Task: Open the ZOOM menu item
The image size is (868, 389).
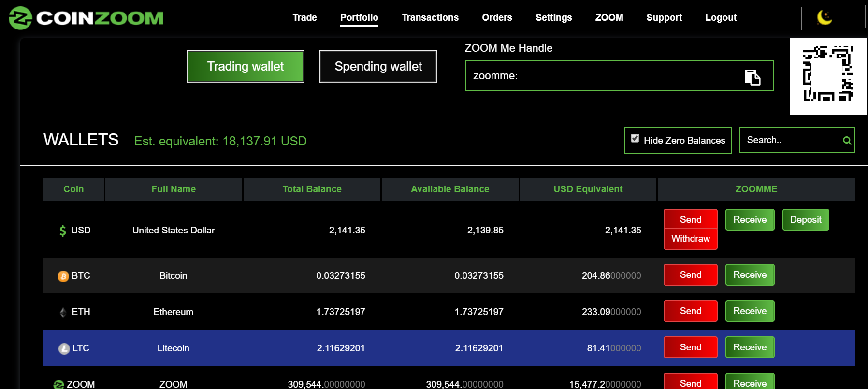Action: pyautogui.click(x=609, y=17)
